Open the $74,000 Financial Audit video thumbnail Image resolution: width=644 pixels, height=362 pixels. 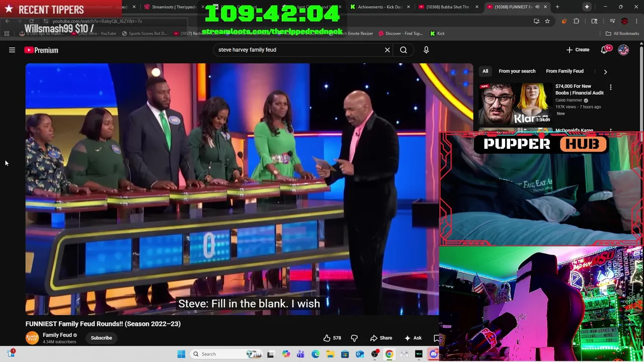click(x=515, y=104)
